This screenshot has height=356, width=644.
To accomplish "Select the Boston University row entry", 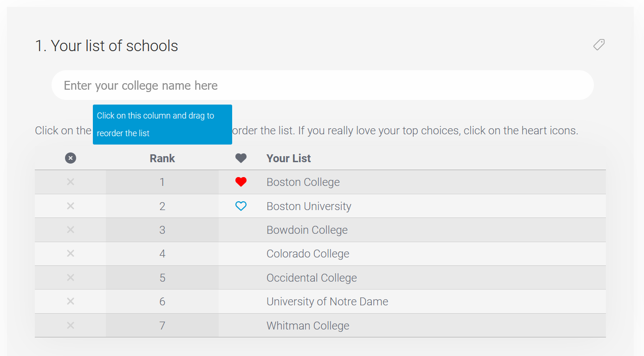I will pos(308,206).
